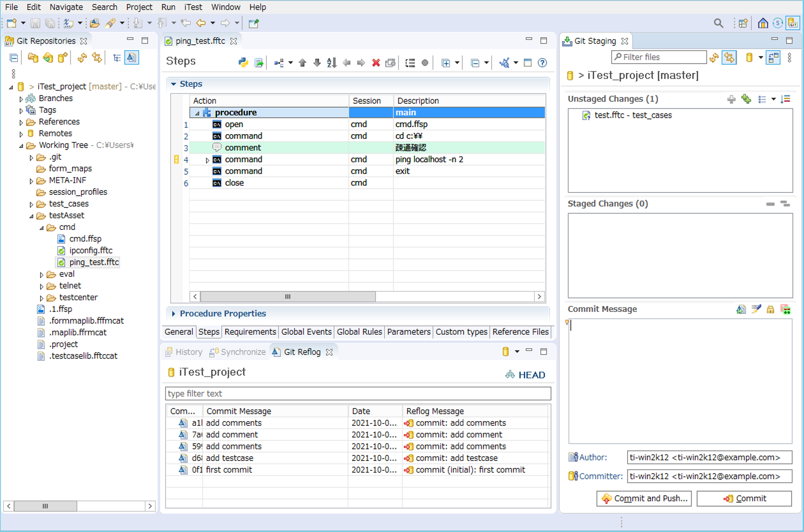Image resolution: width=804 pixels, height=532 pixels.
Task: Expand the Branches tree node
Action: click(x=21, y=99)
